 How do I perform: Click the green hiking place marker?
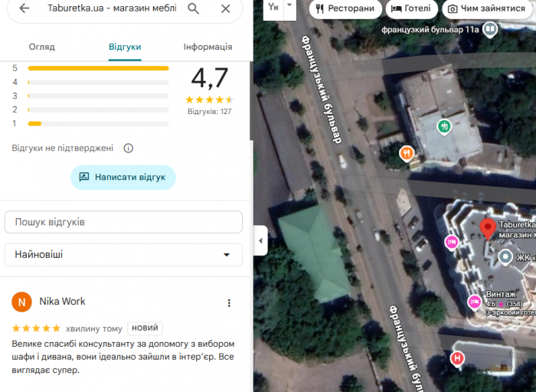click(444, 127)
